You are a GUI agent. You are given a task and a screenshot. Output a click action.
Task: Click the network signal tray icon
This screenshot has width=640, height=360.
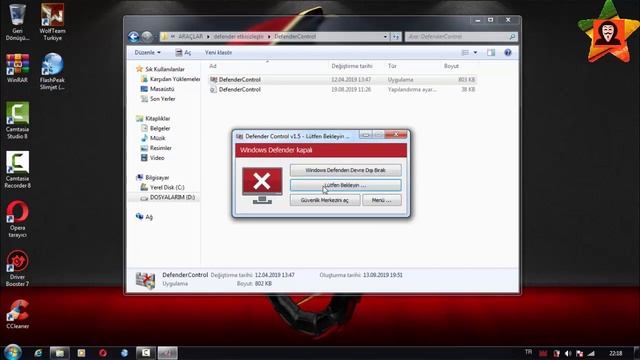tap(591, 353)
